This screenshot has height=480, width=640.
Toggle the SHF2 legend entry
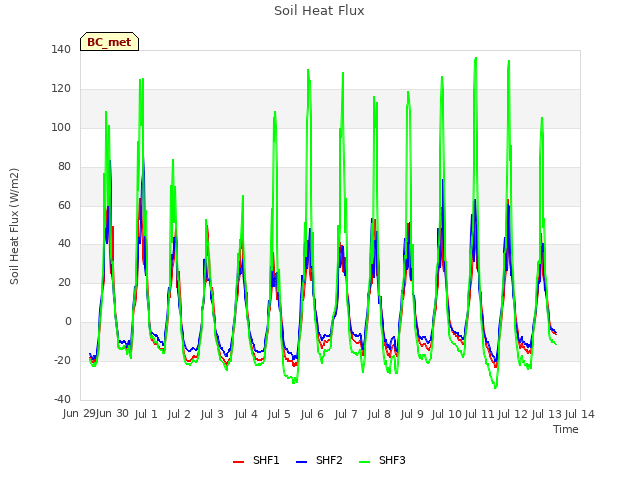point(319,460)
